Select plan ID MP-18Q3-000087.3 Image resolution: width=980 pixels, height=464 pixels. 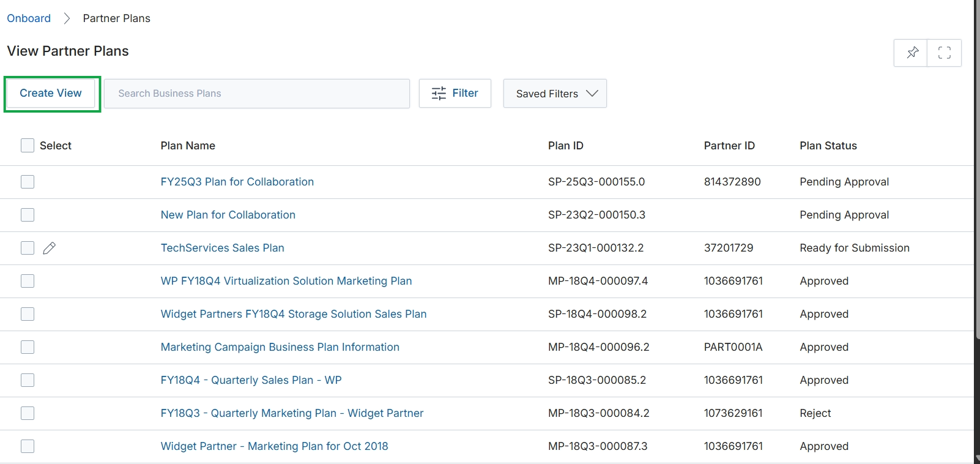(x=598, y=446)
